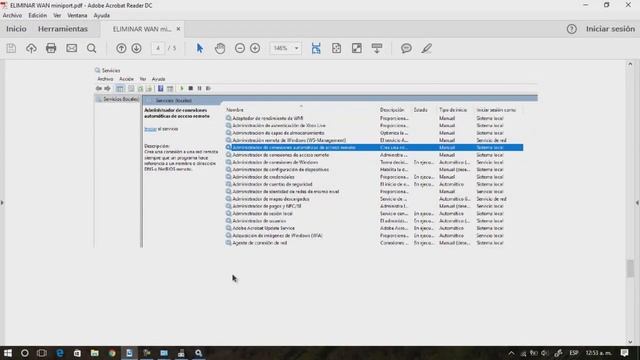Activate the Hand pan tool
Screen dimensions: 640x360
click(x=220, y=48)
